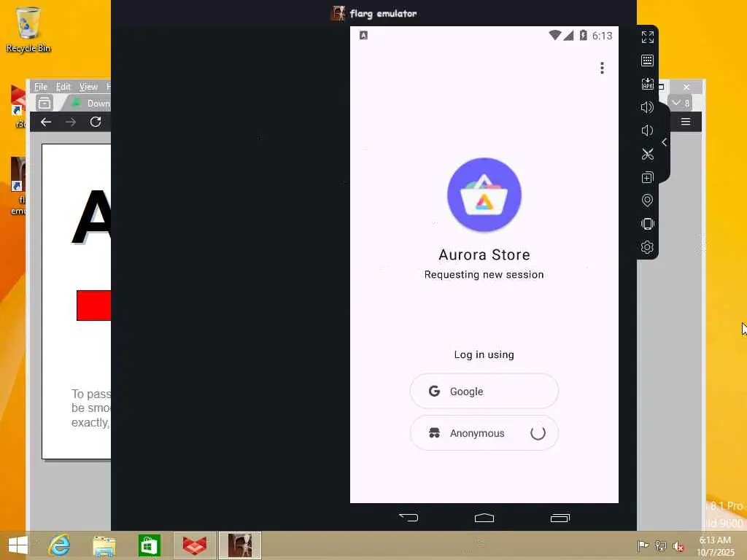Expand the tab list dropdown showing 8

click(x=681, y=102)
